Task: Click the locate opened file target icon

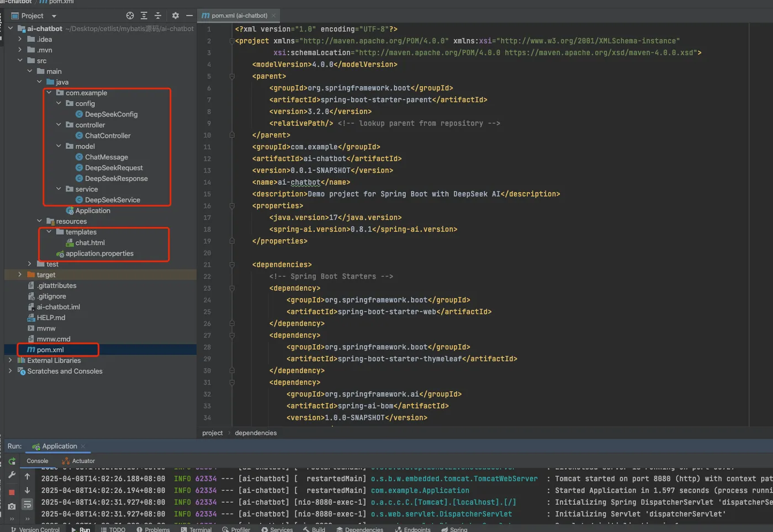Action: [x=130, y=15]
